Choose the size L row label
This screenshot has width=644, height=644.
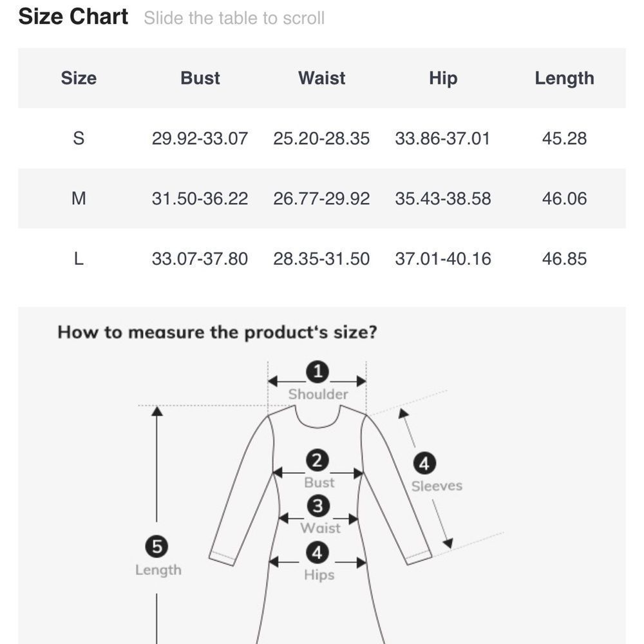(x=79, y=259)
